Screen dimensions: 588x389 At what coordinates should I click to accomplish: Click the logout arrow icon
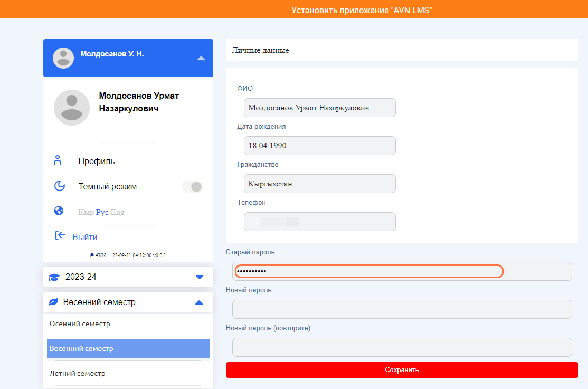[60, 236]
